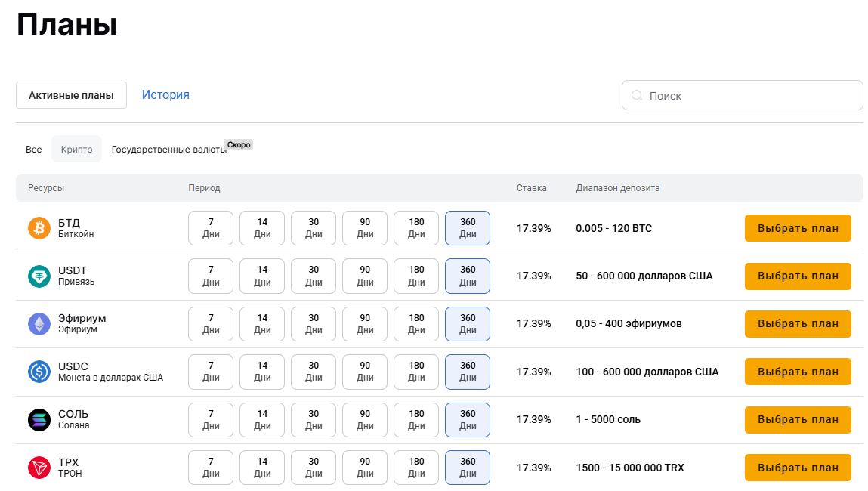Select 30 Дни period for ТРОН
868x491 pixels.
click(314, 468)
